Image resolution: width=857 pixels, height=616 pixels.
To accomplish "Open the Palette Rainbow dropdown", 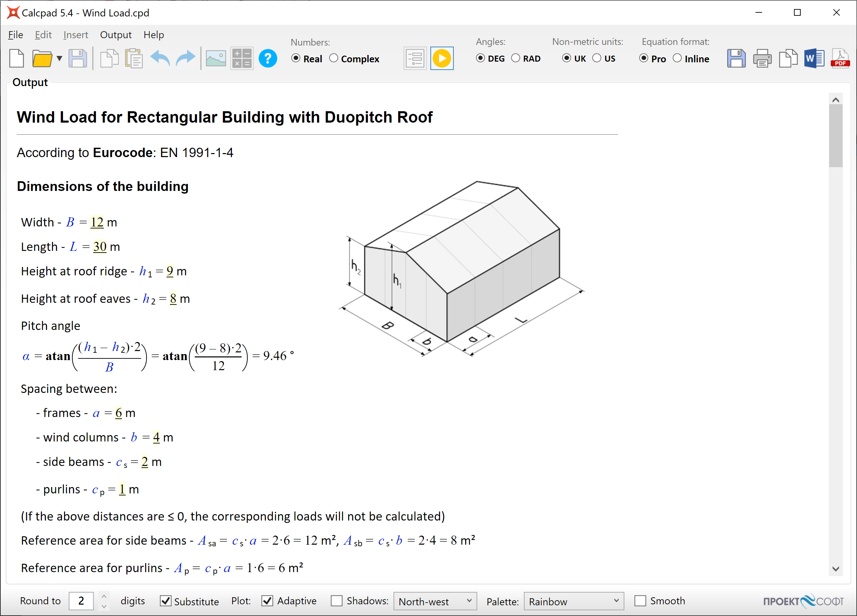I will click(x=573, y=601).
